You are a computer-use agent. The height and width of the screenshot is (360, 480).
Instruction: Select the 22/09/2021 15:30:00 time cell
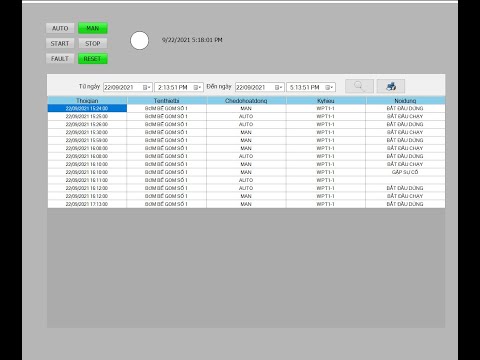87,132
